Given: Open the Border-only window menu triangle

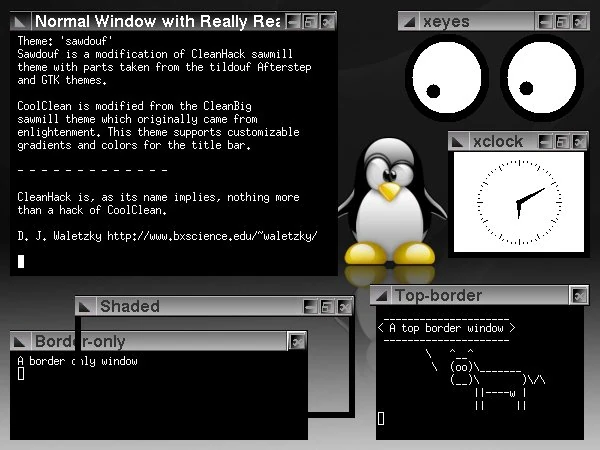Looking at the screenshot, I should pos(20,341).
